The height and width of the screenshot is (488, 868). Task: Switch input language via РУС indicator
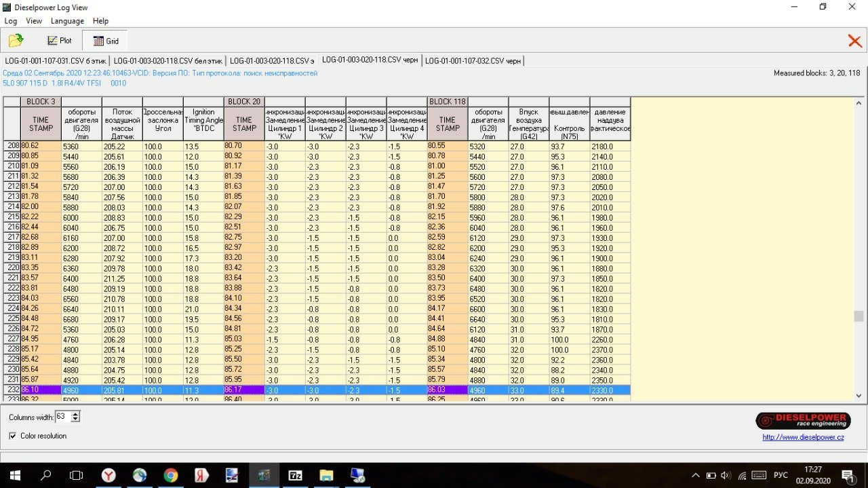781,475
